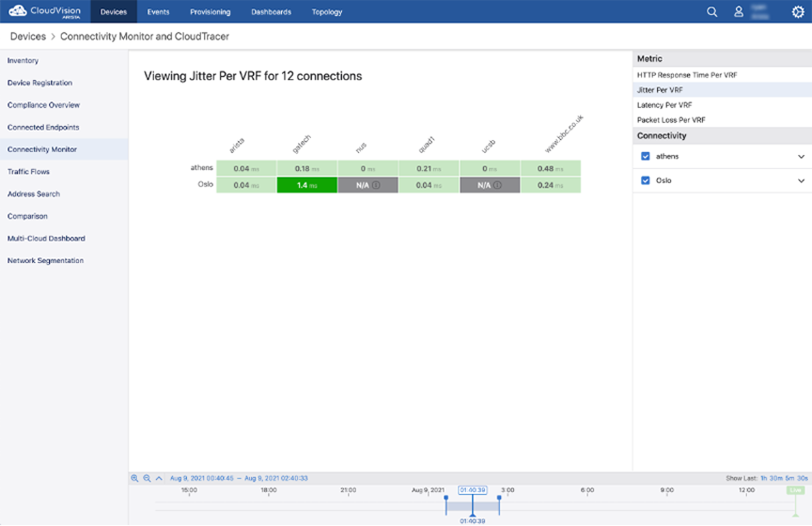This screenshot has width=812, height=526.
Task: Expand the Oslo connectivity row
Action: pyautogui.click(x=801, y=180)
